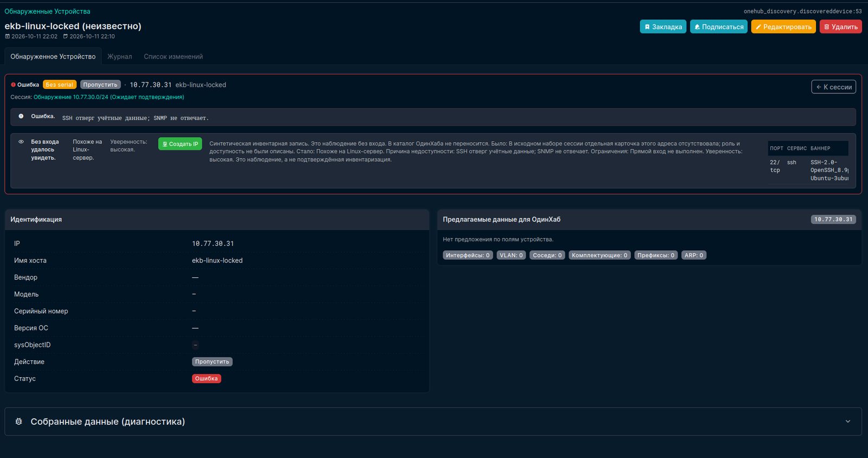Click the Интерфейсы: 0 badge
The image size is (868, 458).
click(468, 255)
